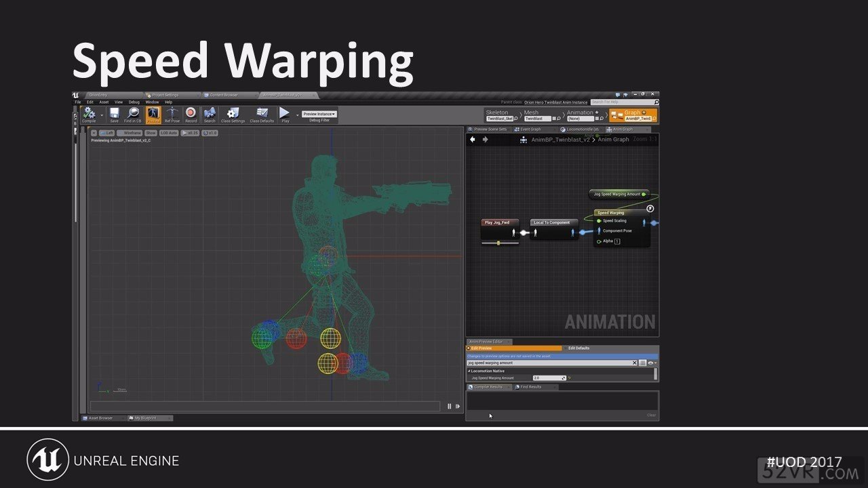Screen dimensions: 868x488
Task: Navigate back in the graph history
Action: (473, 140)
